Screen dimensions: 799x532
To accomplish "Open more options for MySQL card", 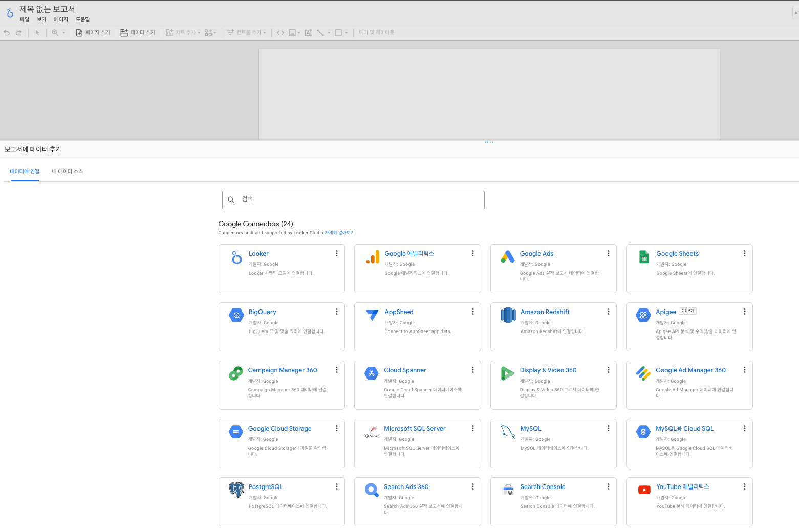I will pyautogui.click(x=609, y=428).
